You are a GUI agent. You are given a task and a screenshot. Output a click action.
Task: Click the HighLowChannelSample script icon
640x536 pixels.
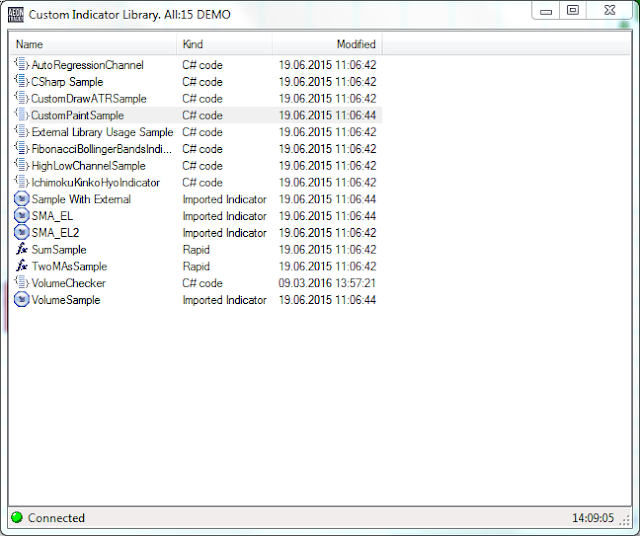(x=22, y=165)
